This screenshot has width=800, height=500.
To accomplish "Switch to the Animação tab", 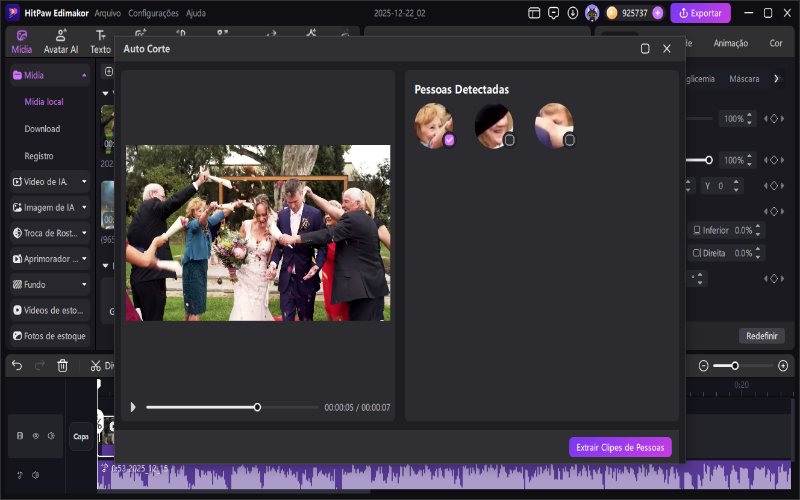I will coord(731,43).
